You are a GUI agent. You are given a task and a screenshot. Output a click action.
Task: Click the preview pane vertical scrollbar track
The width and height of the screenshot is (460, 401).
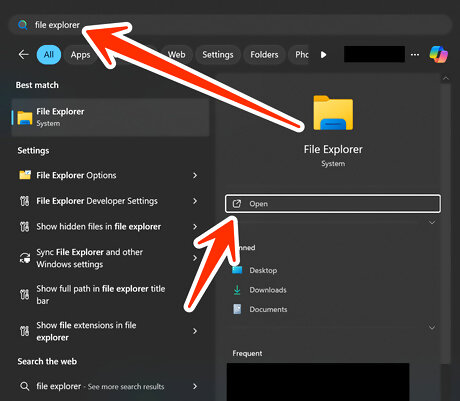pyautogui.click(x=445, y=223)
